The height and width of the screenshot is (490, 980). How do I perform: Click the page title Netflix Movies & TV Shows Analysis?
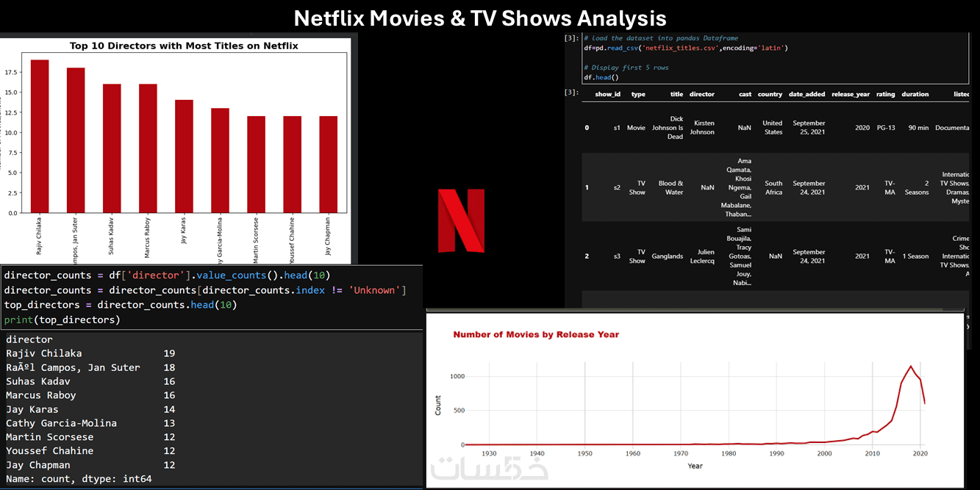coord(480,18)
